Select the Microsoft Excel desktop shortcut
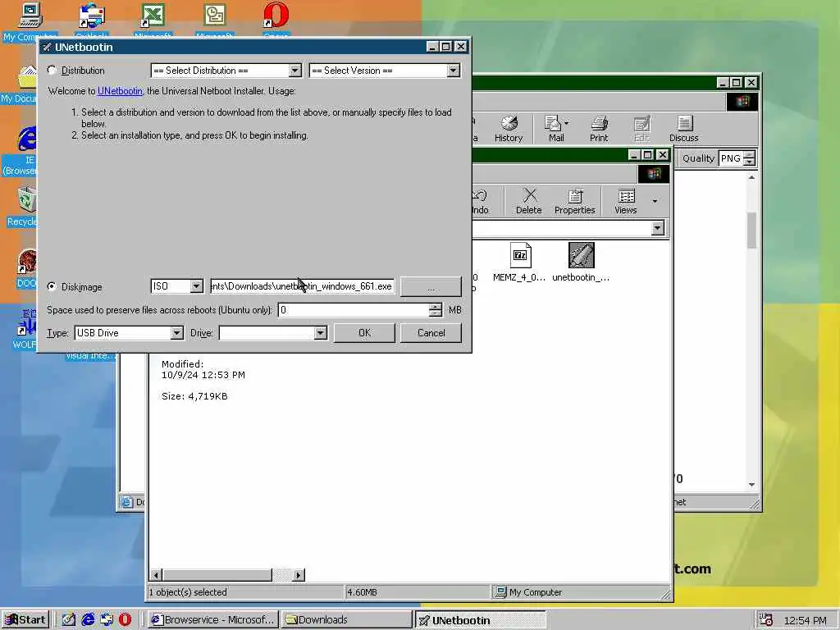This screenshot has height=630, width=840. pyautogui.click(x=153, y=21)
